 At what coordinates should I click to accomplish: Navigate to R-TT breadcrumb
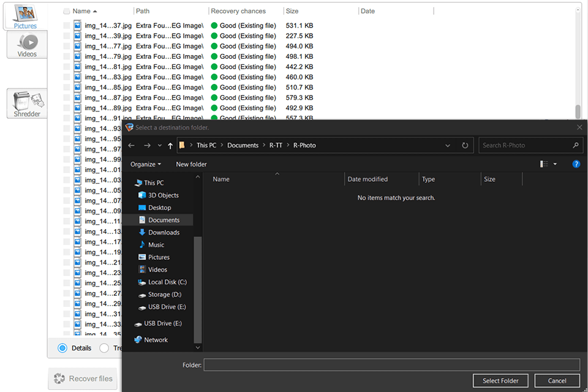click(x=276, y=145)
